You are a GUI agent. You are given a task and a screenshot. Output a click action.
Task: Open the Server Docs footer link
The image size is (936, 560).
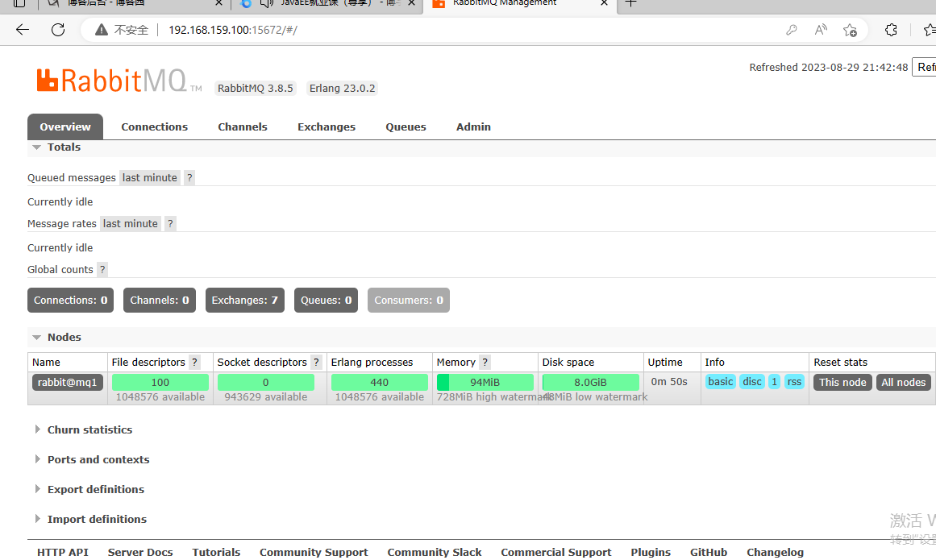140,553
